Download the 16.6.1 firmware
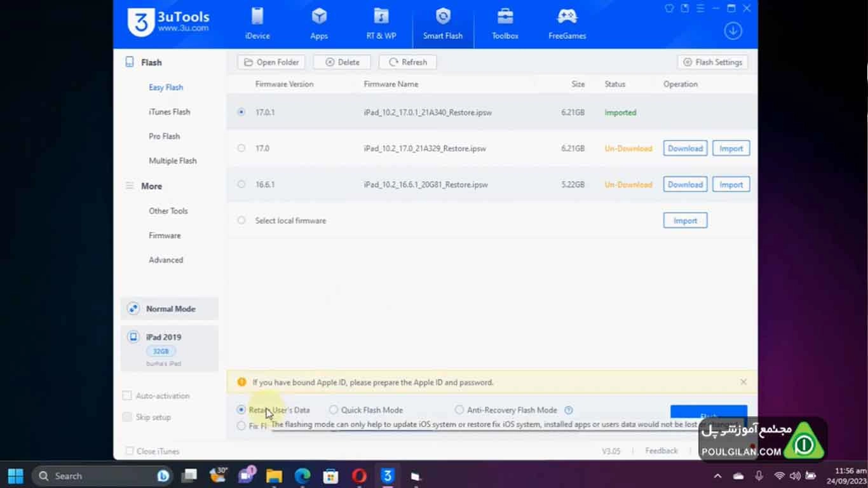This screenshot has height=488, width=868. click(x=685, y=184)
